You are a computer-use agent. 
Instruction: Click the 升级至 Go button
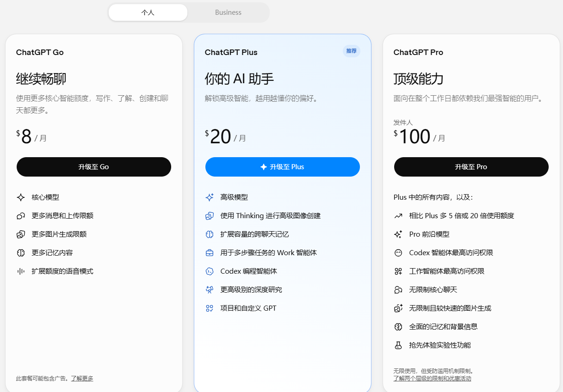click(x=94, y=167)
